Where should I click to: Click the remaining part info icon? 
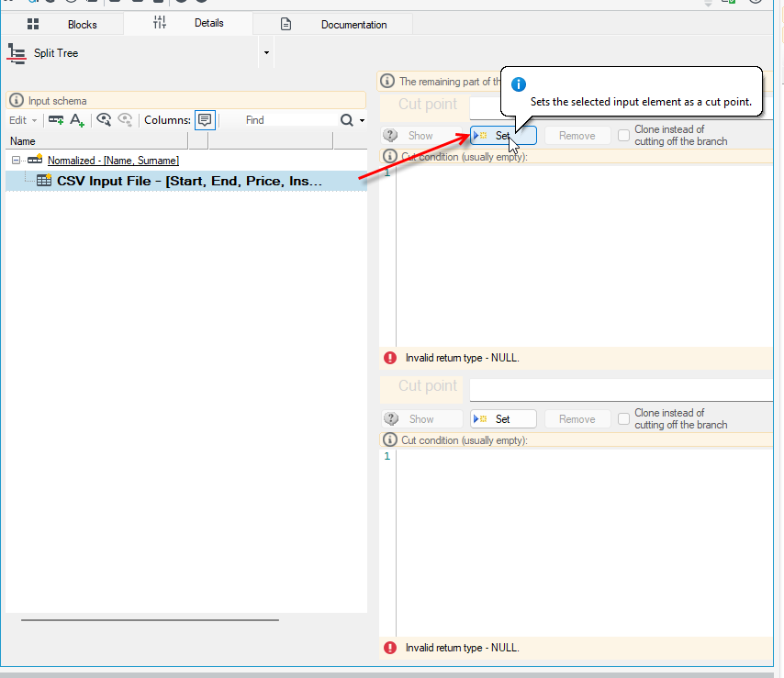pyautogui.click(x=387, y=81)
